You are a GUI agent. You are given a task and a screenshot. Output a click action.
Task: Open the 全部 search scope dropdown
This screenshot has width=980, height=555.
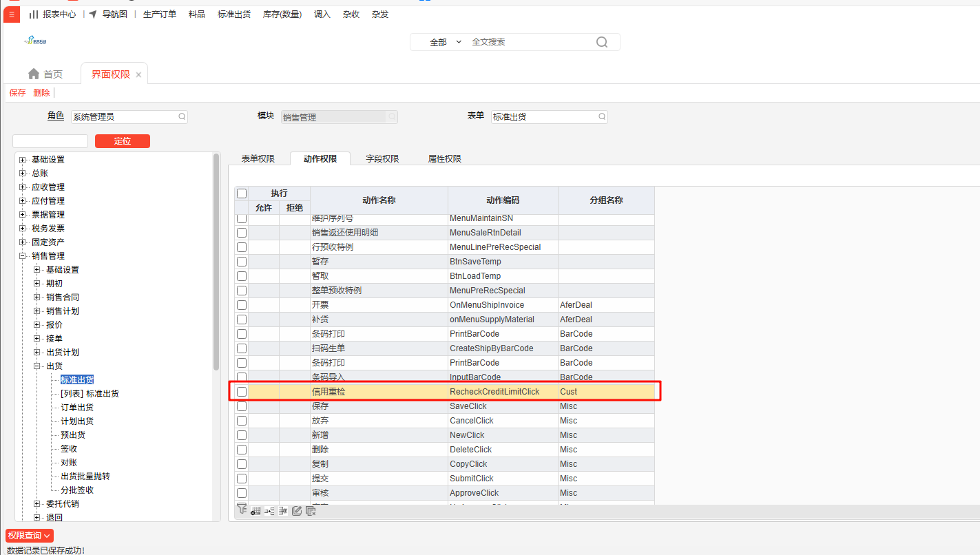(446, 42)
